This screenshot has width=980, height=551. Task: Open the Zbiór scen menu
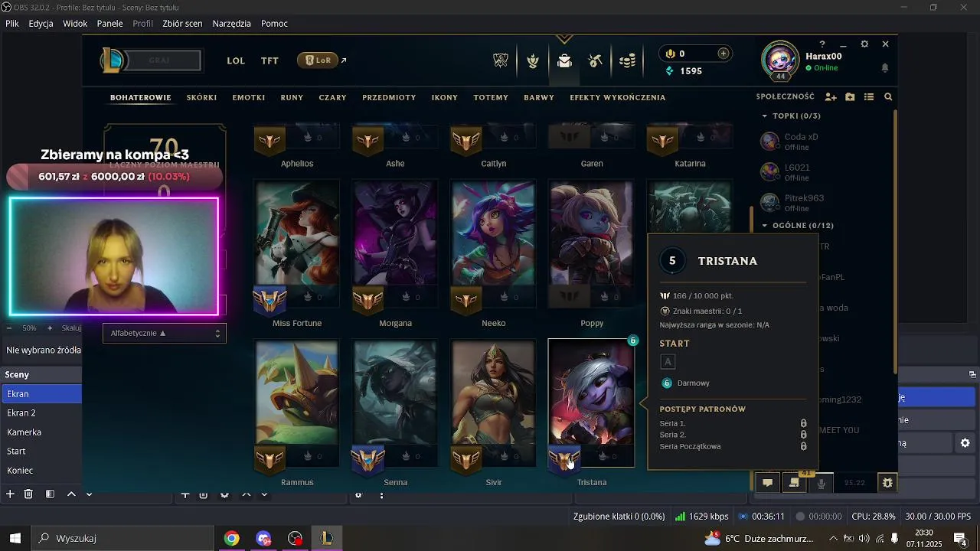(x=182, y=24)
